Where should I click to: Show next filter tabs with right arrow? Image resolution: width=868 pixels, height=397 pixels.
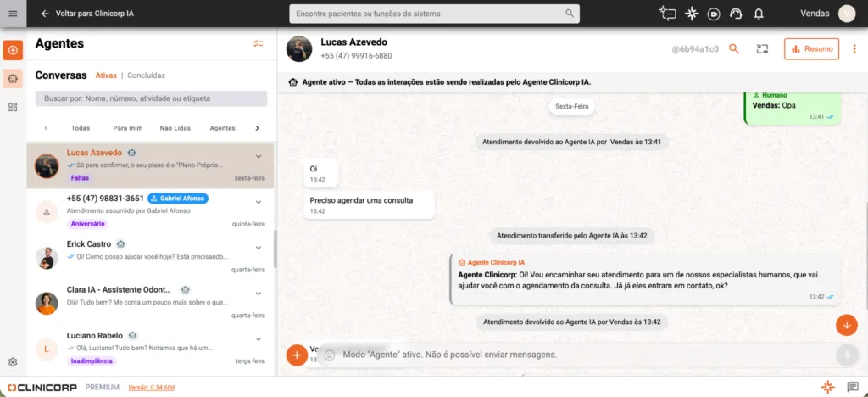pos(257,128)
